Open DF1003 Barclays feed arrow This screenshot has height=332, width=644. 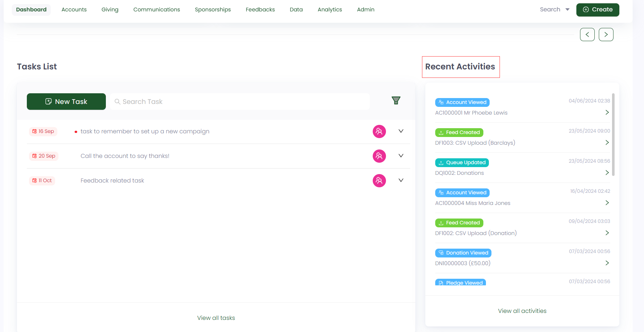[x=607, y=142]
